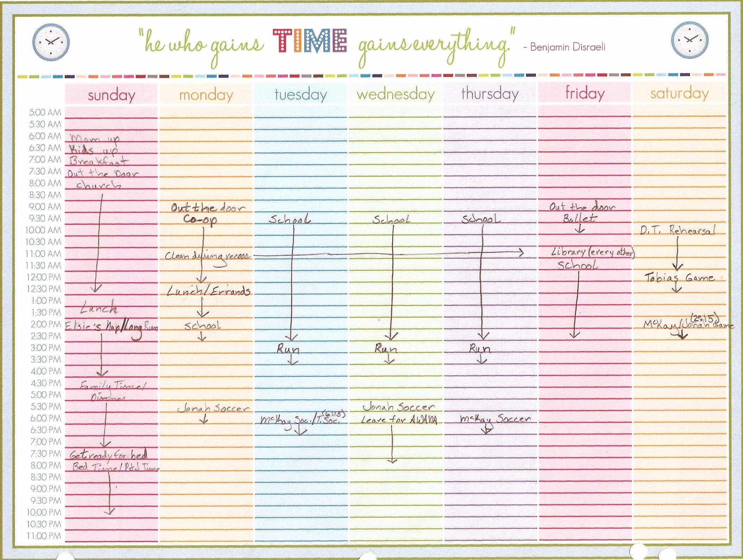Click the 5:00 PM time label
The height and width of the screenshot is (560, 743).
tap(44, 393)
